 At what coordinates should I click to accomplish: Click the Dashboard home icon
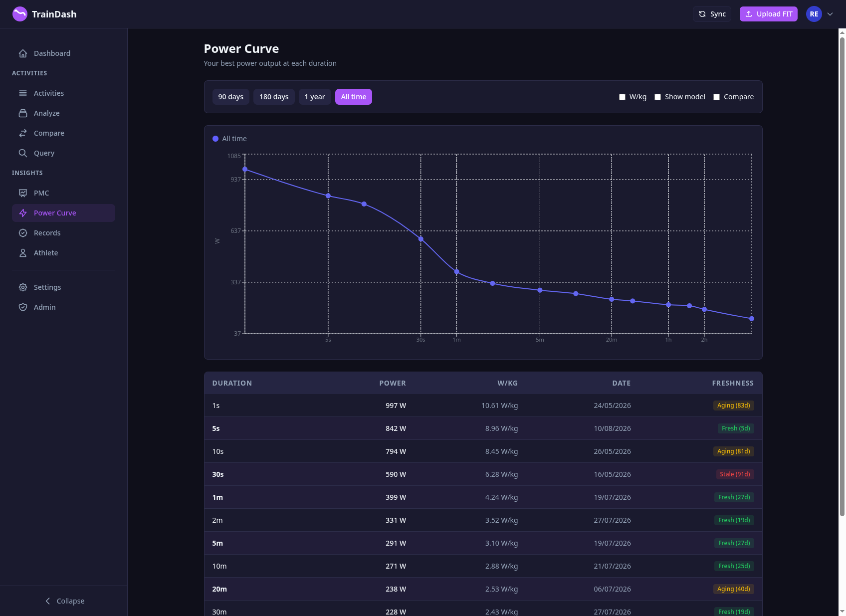(x=23, y=53)
